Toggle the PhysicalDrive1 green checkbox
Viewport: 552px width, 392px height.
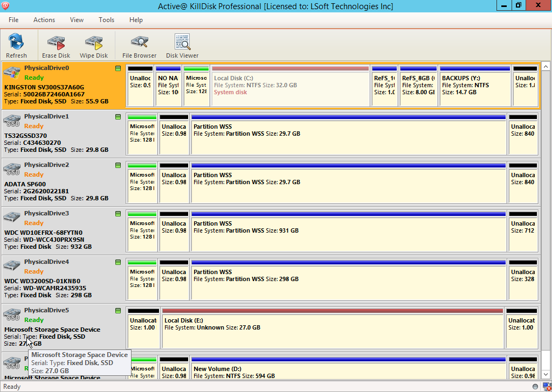pos(118,117)
